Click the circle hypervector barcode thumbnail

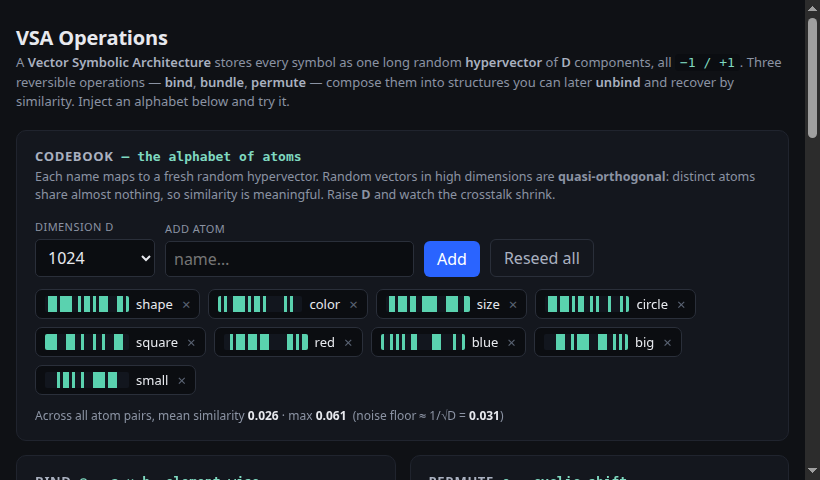pos(587,304)
